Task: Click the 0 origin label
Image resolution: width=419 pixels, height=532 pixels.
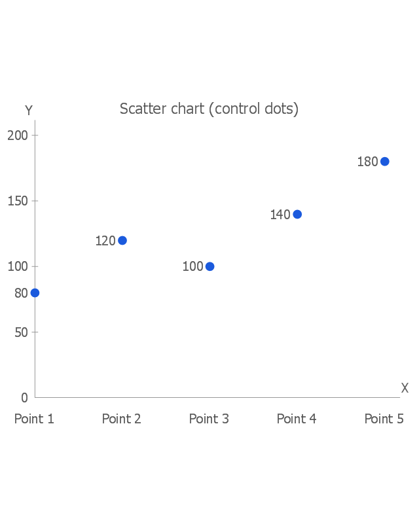Action: click(x=24, y=398)
